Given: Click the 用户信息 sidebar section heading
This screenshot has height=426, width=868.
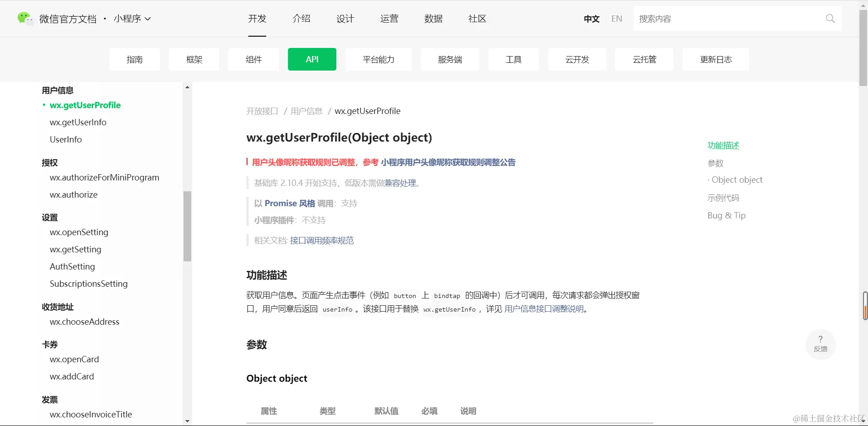Looking at the screenshot, I should click(x=57, y=90).
